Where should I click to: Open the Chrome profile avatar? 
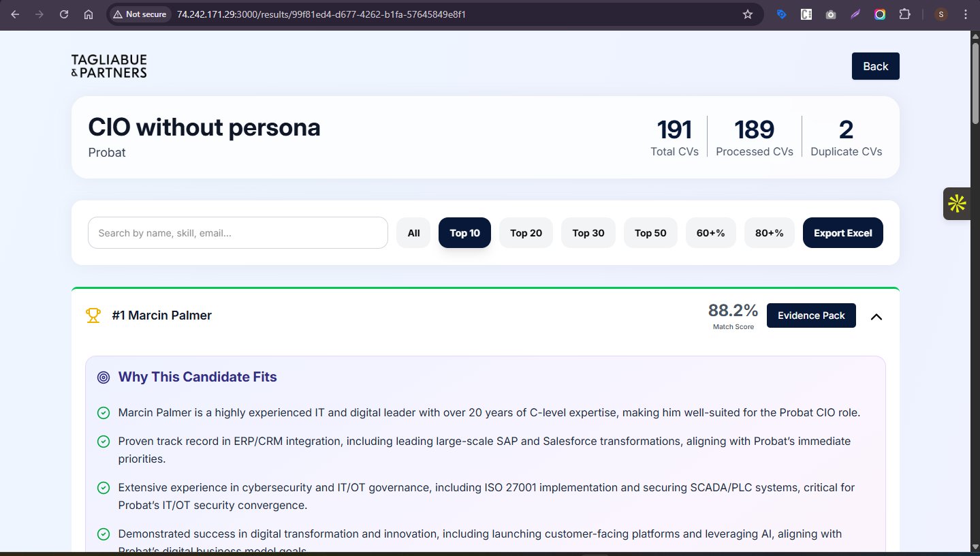(941, 14)
